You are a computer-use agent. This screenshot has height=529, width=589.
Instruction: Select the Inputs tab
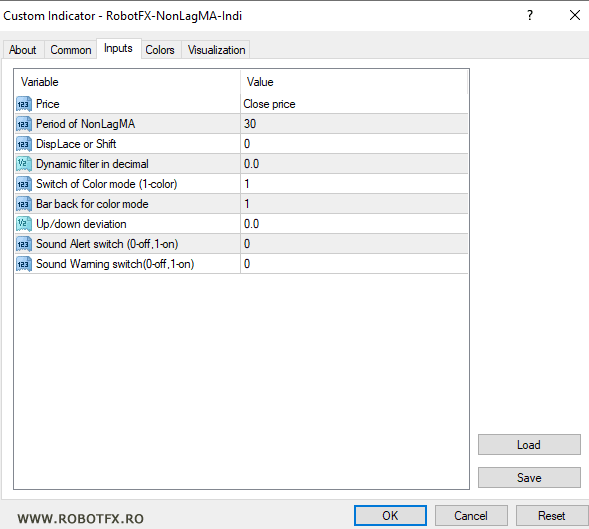(119, 48)
